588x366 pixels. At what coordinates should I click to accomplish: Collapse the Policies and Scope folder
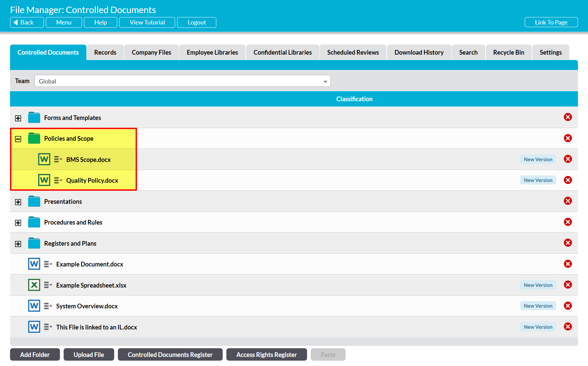click(x=18, y=139)
